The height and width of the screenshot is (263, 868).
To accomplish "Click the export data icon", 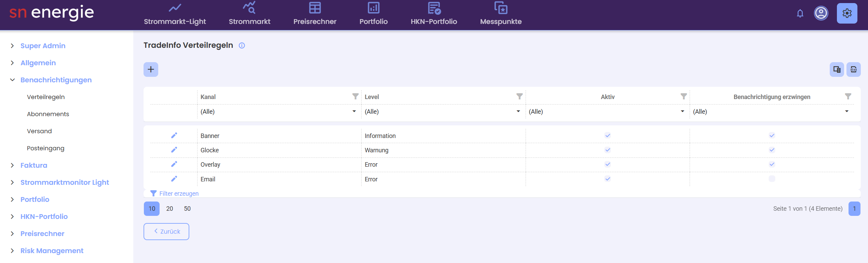I will [x=853, y=69].
